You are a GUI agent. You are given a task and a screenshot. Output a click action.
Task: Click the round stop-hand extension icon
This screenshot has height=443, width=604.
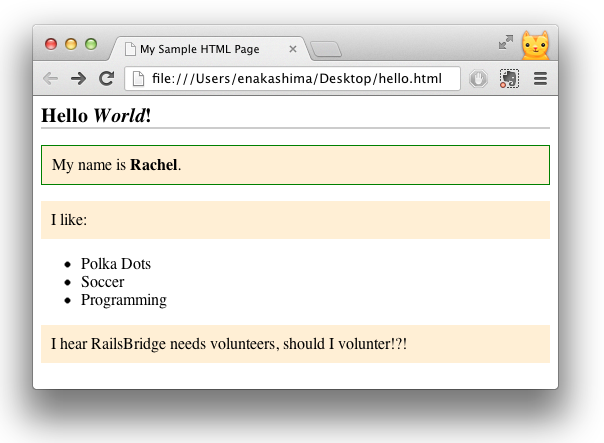coord(478,79)
